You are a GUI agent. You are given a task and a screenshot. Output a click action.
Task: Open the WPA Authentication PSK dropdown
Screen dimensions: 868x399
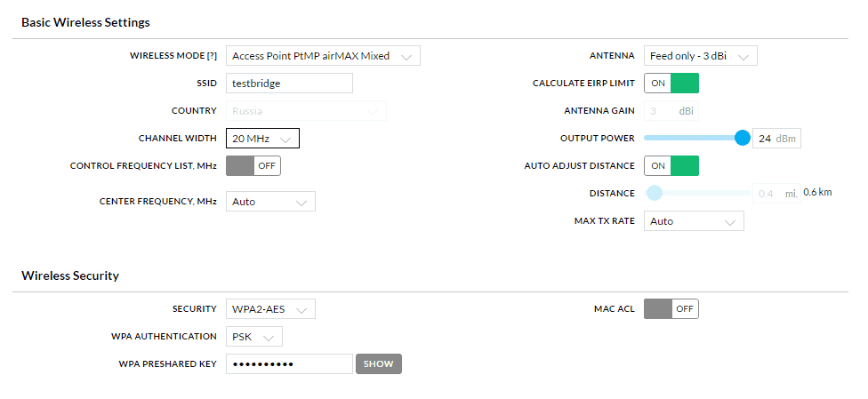tap(254, 337)
